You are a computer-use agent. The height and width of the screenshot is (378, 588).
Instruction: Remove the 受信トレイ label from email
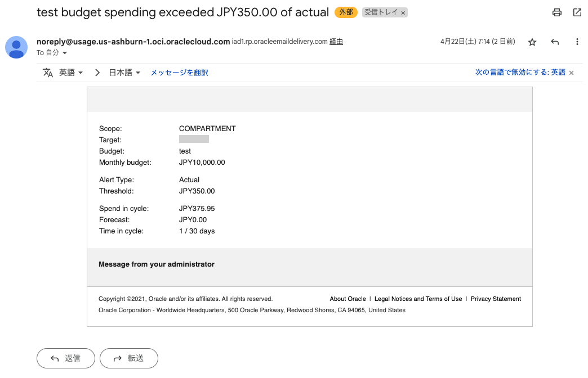click(403, 13)
